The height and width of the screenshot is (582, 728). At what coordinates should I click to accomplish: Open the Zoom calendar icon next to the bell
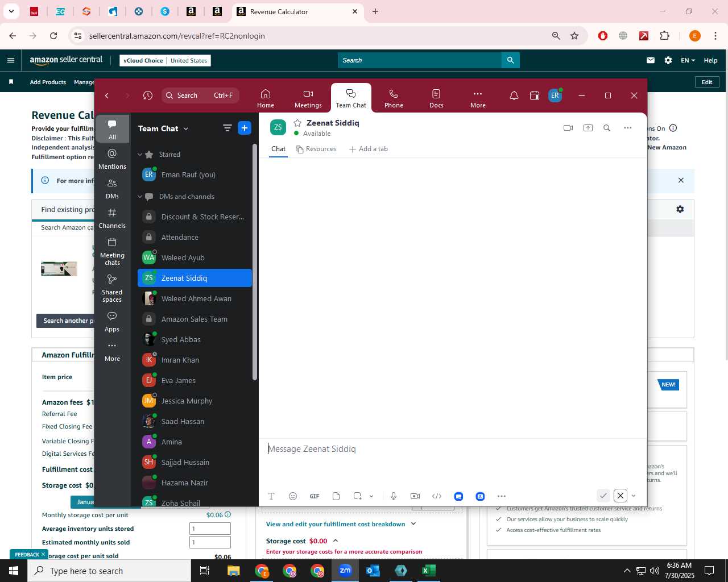[x=534, y=95]
